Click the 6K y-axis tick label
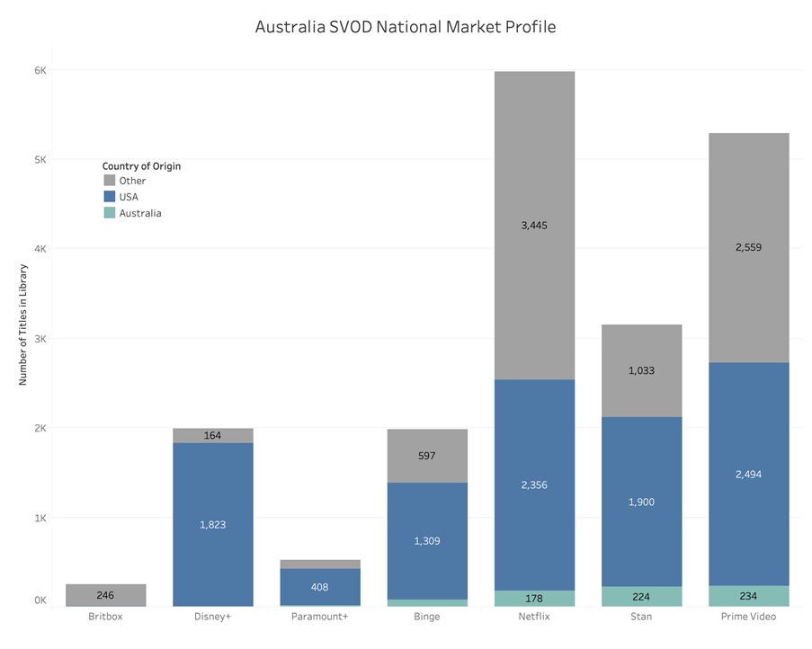812x649 pixels. (40, 70)
